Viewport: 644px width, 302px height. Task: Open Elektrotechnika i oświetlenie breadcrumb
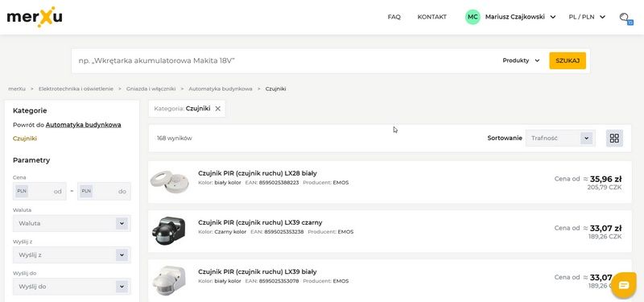click(76, 89)
